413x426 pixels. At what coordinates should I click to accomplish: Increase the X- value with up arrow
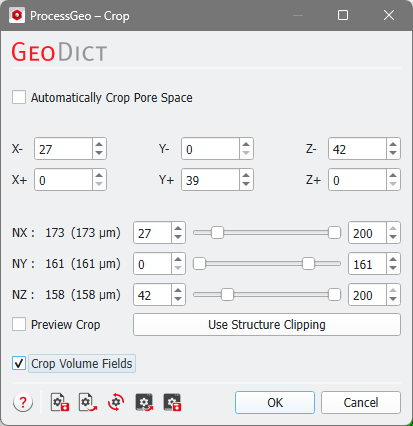pos(99,144)
